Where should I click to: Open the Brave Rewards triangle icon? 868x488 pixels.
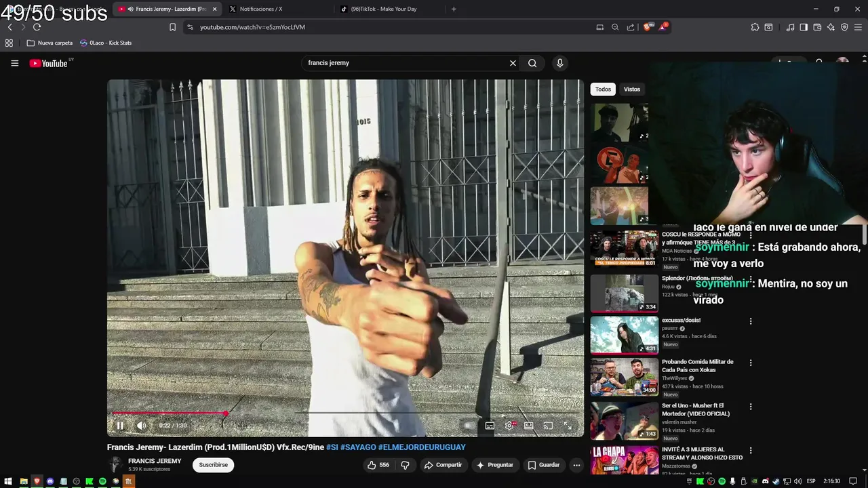click(663, 27)
